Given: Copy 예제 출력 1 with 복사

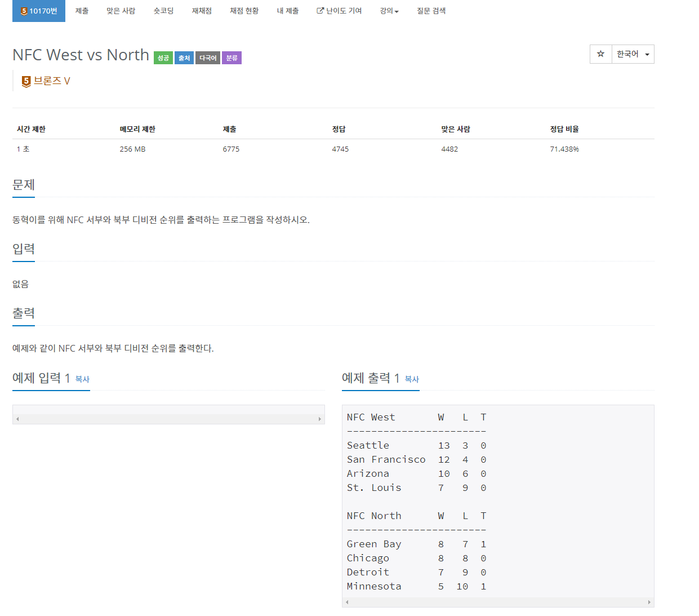Looking at the screenshot, I should [x=412, y=379].
